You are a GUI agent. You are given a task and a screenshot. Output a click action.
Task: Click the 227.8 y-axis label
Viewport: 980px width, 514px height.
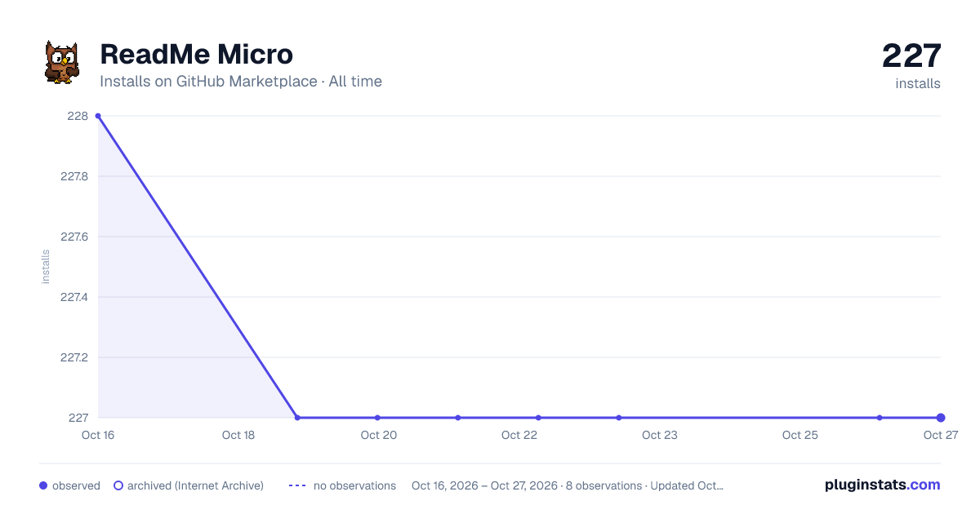pyautogui.click(x=74, y=176)
